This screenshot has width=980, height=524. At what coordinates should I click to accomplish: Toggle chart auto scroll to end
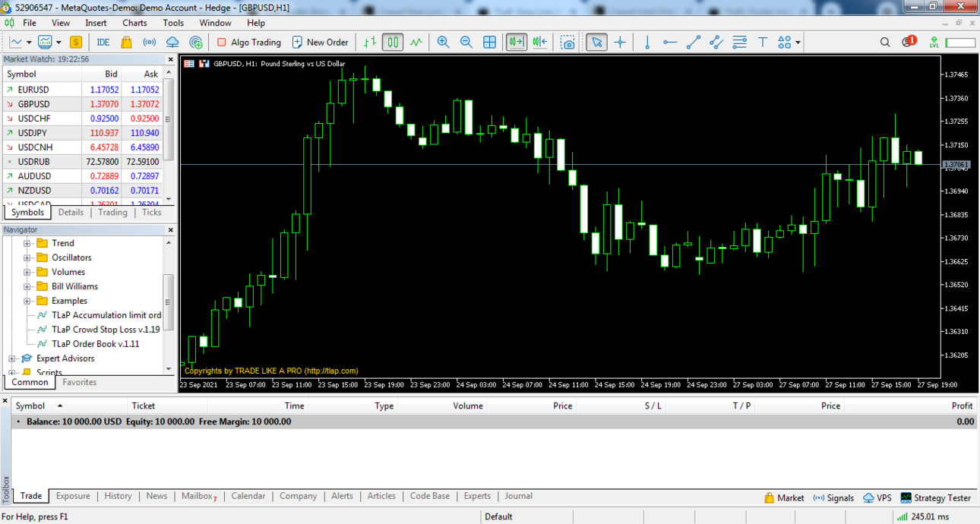[517, 43]
